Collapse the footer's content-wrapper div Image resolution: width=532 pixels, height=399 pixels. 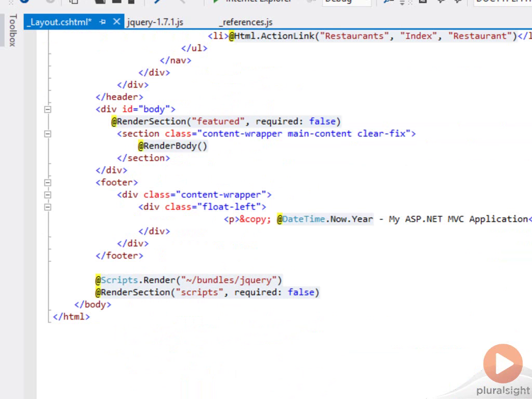point(48,195)
